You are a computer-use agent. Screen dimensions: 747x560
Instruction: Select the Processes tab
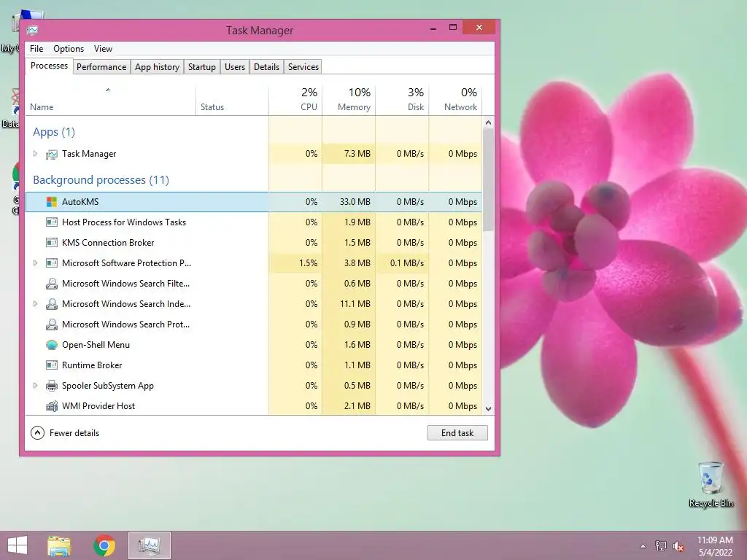[49, 66]
